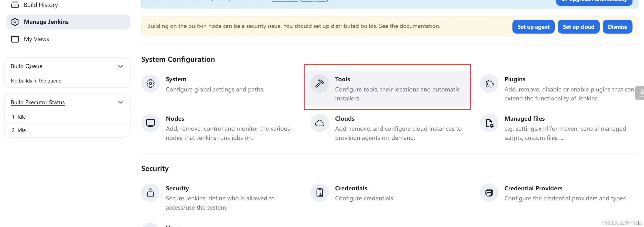Click the System gear icon
This screenshot has width=644, height=227.
point(151,84)
